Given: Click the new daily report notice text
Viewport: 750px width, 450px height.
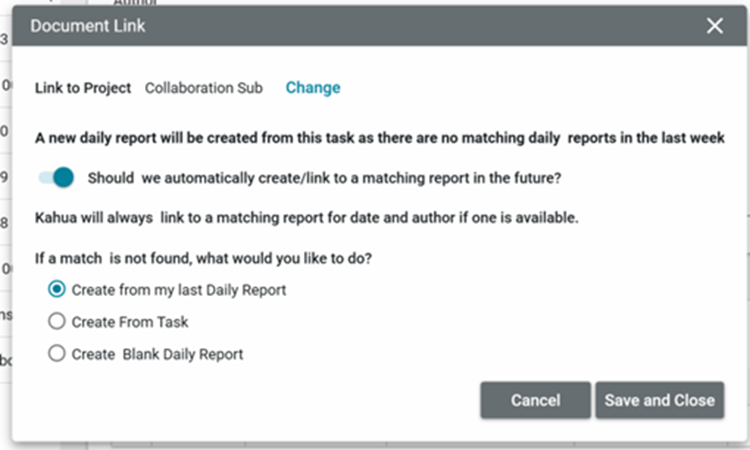Looking at the screenshot, I should pos(380,139).
